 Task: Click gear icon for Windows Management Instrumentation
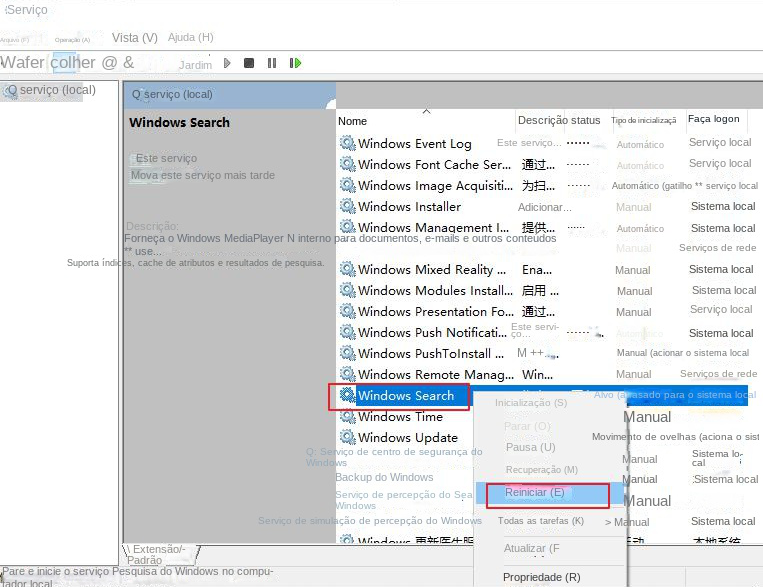[x=347, y=226]
